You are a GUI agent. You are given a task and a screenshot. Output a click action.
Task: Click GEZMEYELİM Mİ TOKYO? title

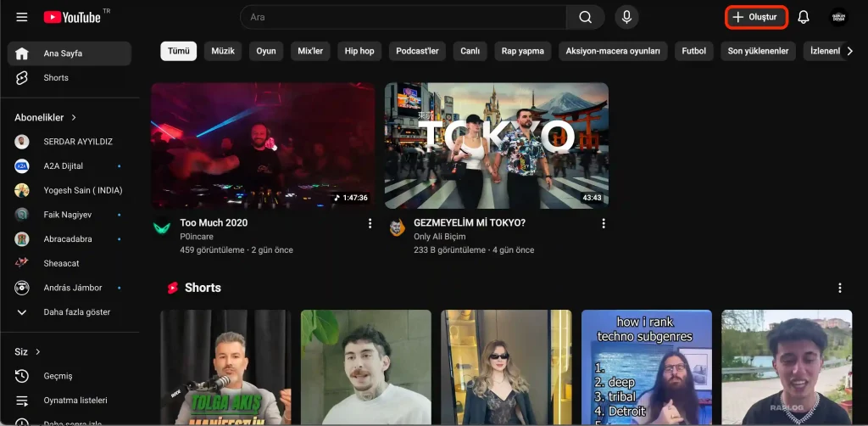tap(470, 222)
